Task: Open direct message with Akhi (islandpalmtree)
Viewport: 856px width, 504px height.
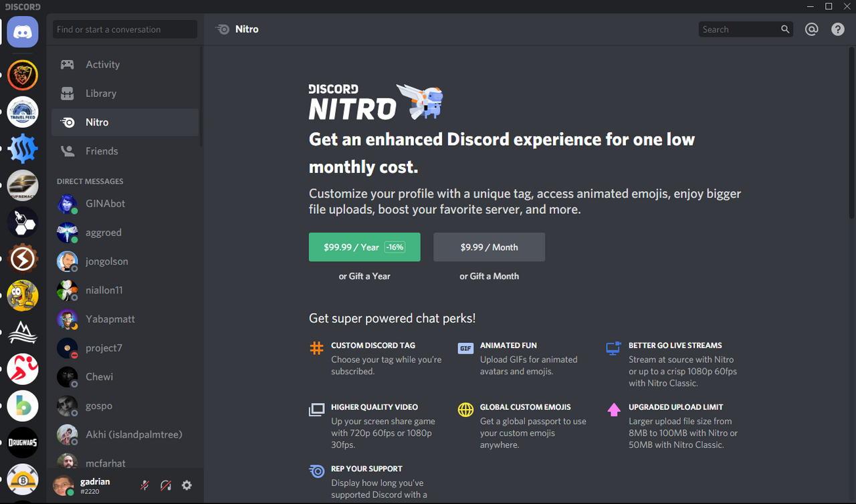Action: [125, 434]
